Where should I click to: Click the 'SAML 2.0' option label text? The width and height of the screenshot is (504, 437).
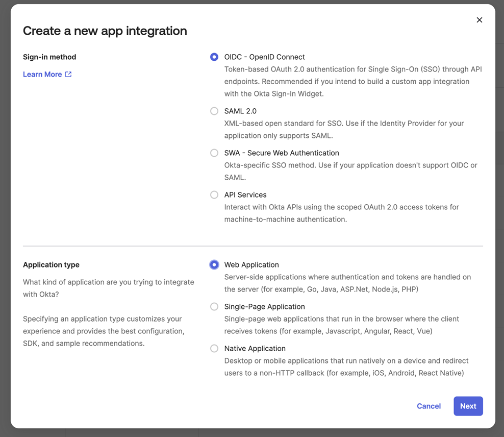tap(240, 111)
